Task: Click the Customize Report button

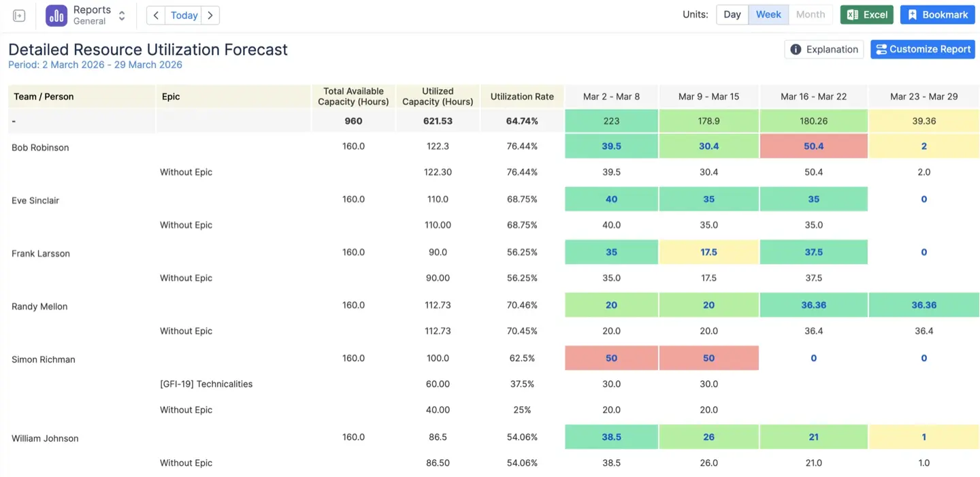Action: coord(923,49)
